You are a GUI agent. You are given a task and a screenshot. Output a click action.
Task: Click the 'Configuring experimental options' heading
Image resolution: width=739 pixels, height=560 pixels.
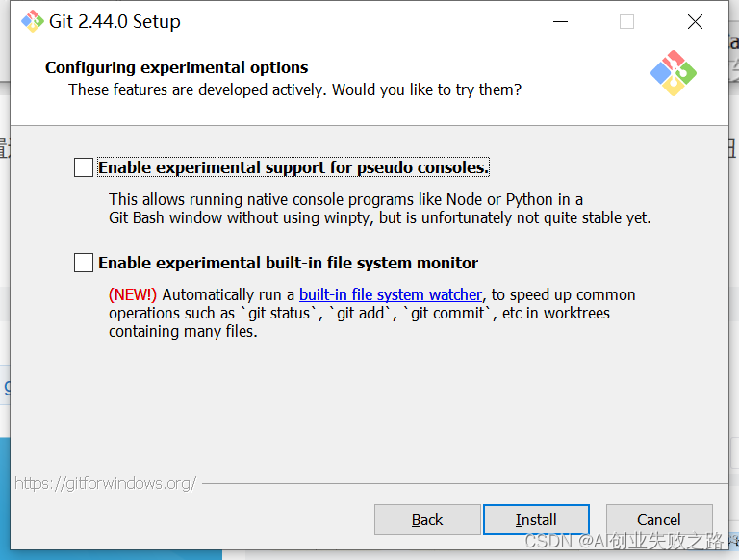coord(177,67)
